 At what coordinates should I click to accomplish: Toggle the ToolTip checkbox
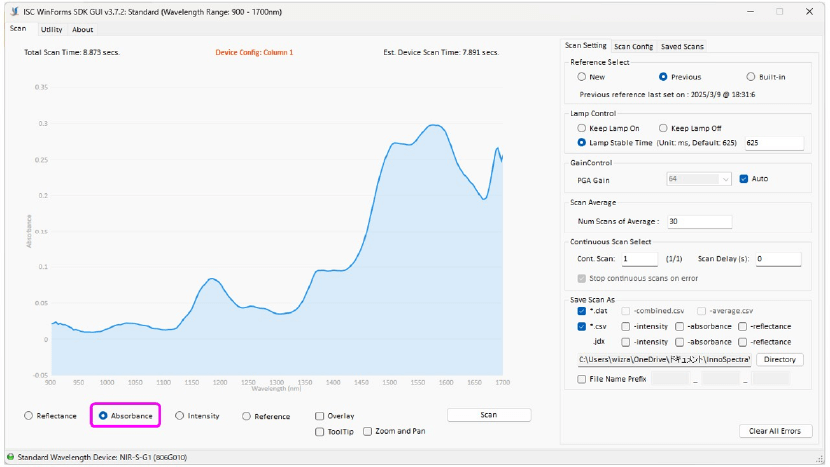pyautogui.click(x=319, y=431)
